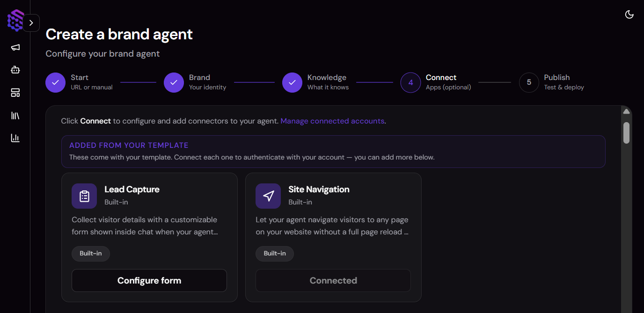Select the Connect step number 4
Screen dimensions: 644x313
point(410,82)
